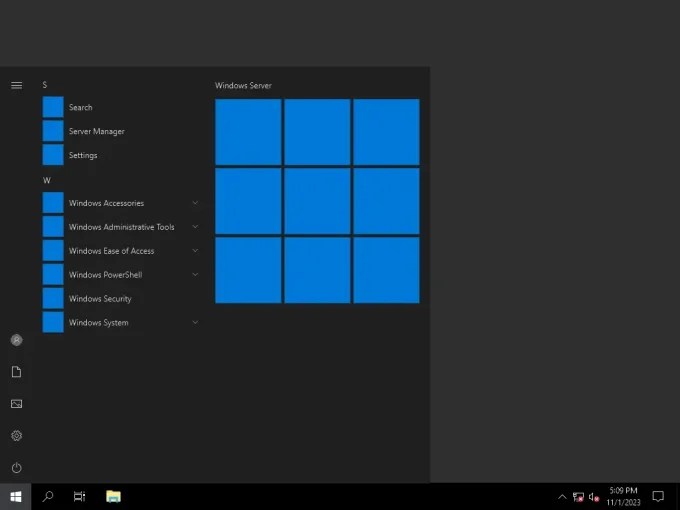Image resolution: width=680 pixels, height=510 pixels.
Task: Expand the Start menu hamburger navigation
Action: [16, 85]
